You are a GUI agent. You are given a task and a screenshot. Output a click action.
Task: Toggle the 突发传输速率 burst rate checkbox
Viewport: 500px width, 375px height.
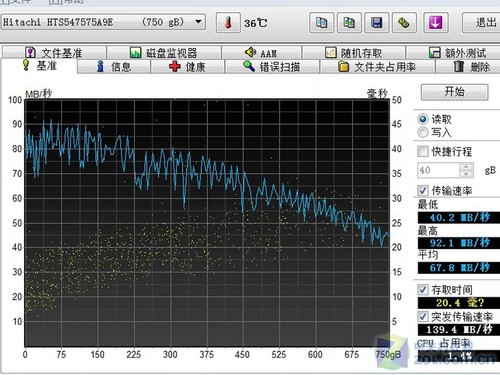coord(423,316)
